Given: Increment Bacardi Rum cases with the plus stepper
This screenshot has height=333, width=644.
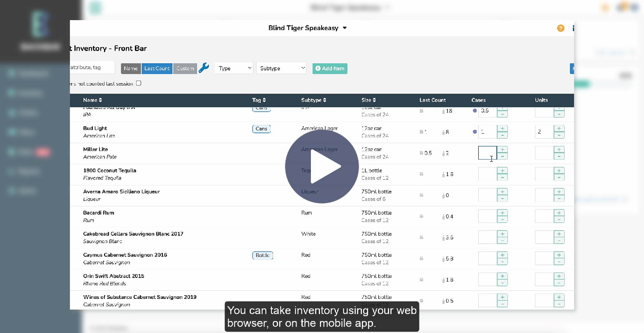Looking at the screenshot, I should [502, 213].
